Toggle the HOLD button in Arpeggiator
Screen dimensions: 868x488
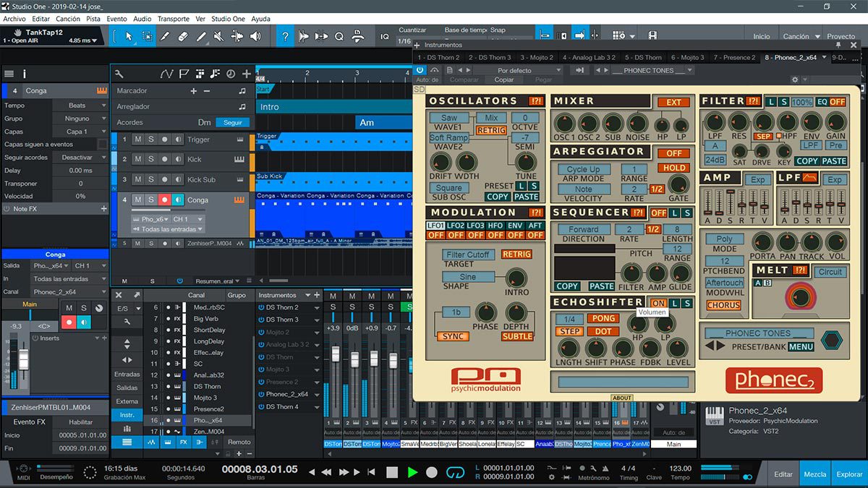pyautogui.click(x=673, y=168)
